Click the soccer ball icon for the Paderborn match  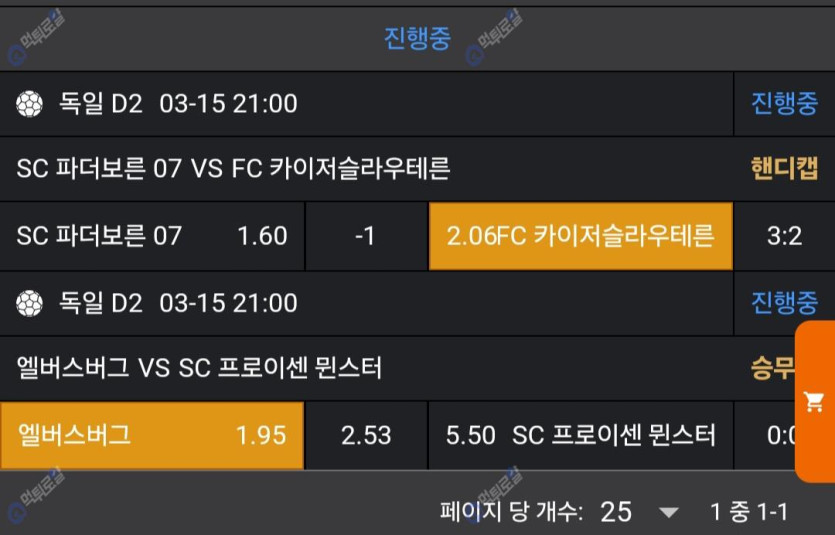[30, 103]
